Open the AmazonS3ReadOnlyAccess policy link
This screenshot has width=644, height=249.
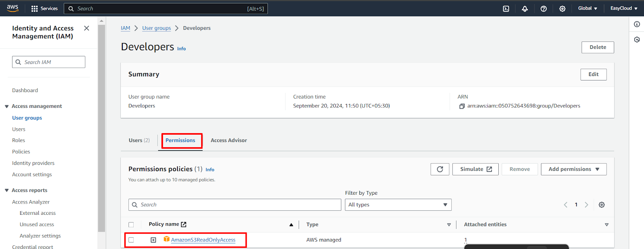pyautogui.click(x=203, y=240)
